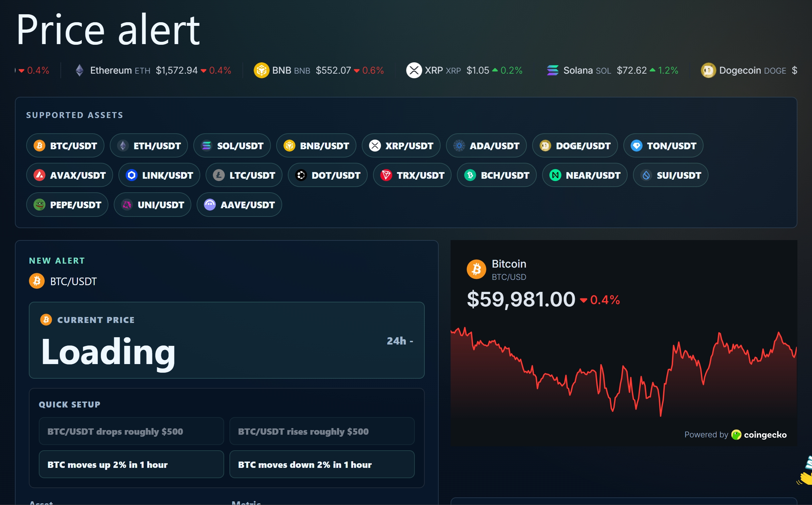Click the Bitcoin logo in the chart widget

pos(476,269)
